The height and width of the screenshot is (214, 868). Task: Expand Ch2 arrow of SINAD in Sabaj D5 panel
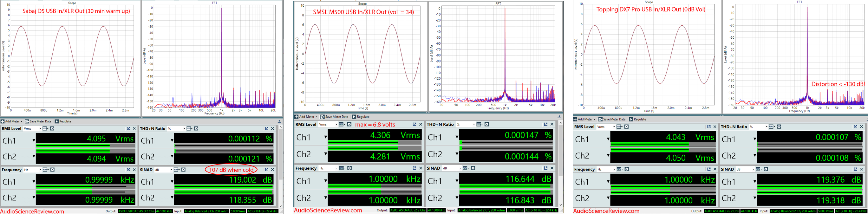click(x=172, y=198)
